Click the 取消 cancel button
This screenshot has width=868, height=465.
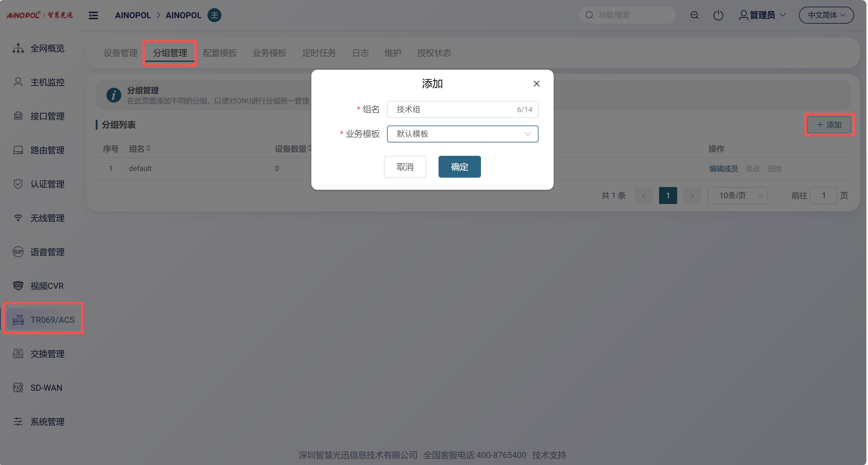405,167
